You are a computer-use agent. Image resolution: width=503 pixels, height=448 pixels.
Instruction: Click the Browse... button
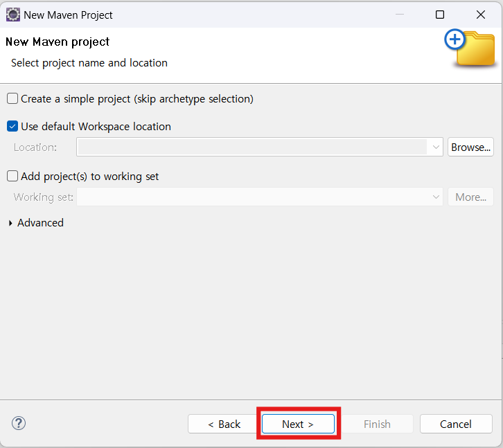coord(470,147)
